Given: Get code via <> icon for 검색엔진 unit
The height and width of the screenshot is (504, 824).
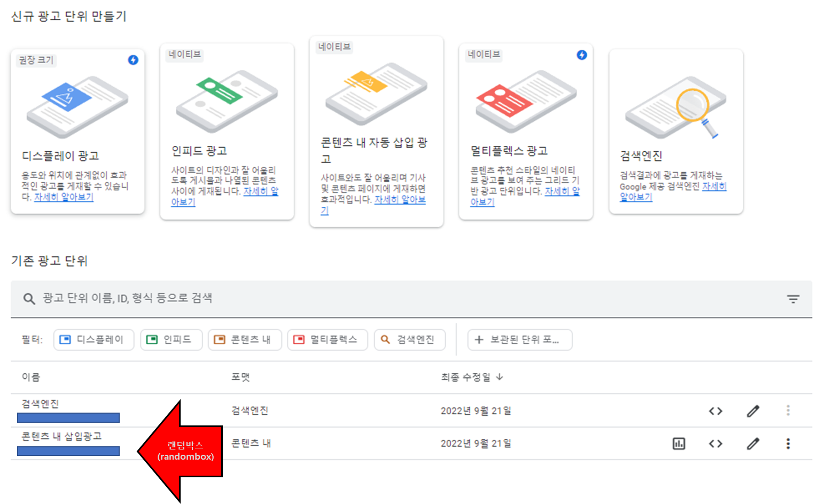Looking at the screenshot, I should click(716, 410).
